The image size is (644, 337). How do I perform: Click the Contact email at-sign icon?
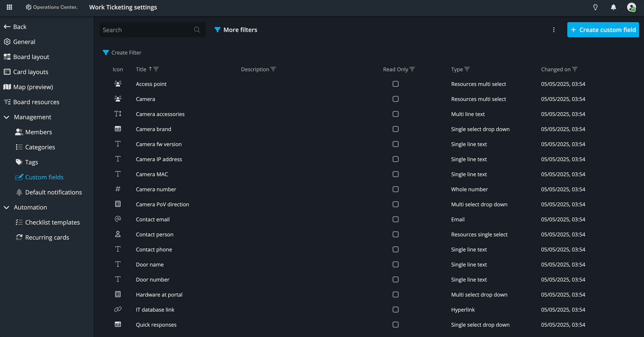(x=118, y=219)
